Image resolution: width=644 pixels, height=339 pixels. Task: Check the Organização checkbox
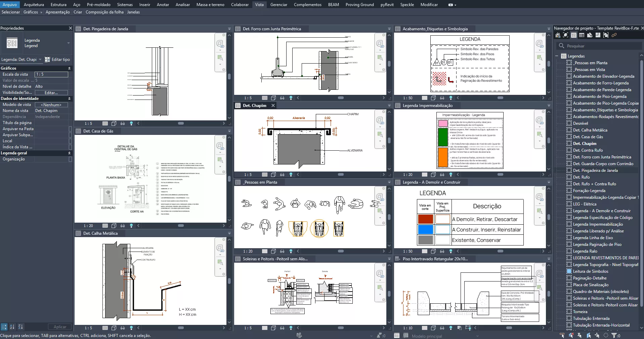tap(70, 159)
